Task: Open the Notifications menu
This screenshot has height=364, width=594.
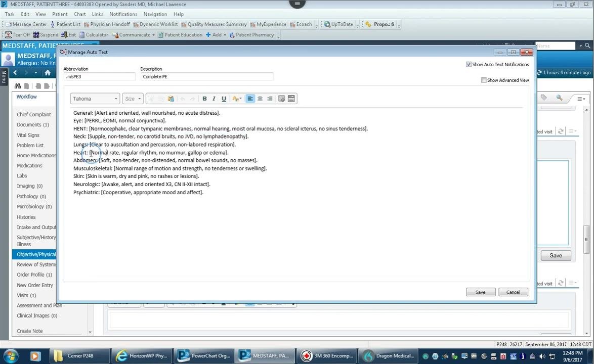Action: [x=123, y=14]
